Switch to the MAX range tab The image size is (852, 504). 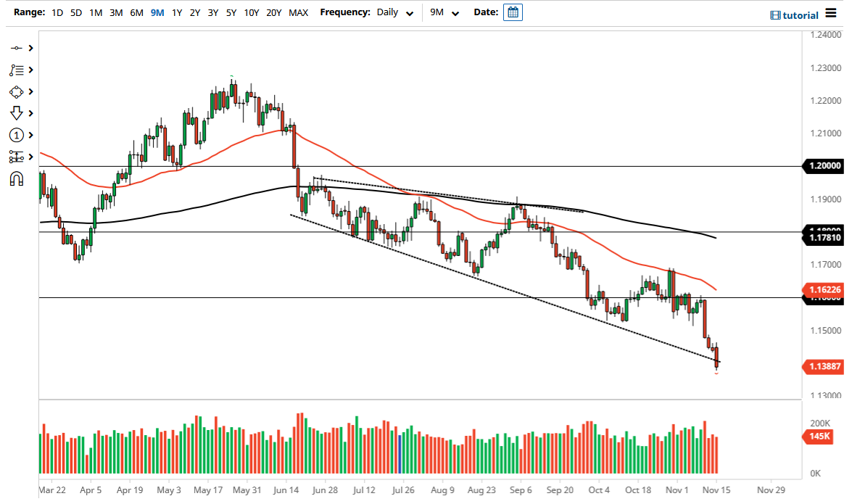point(298,12)
